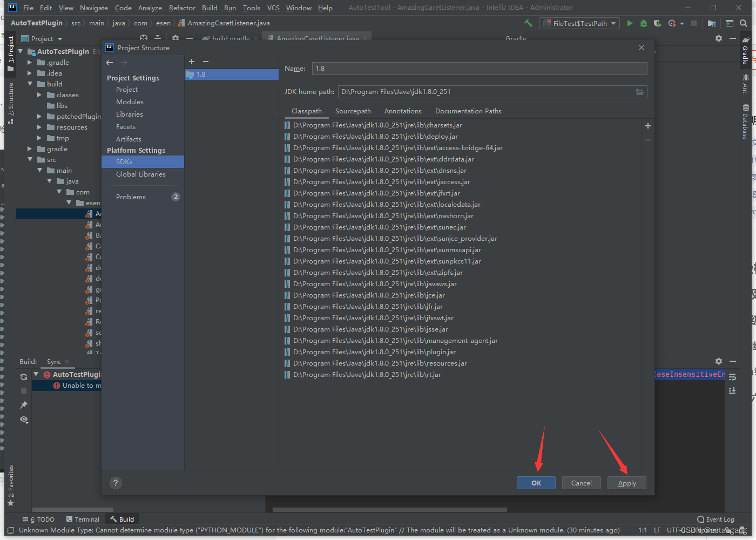Collapse the AutoTestPlugin node in Build output
Viewport: 756px width, 540px height.
[x=36, y=374]
